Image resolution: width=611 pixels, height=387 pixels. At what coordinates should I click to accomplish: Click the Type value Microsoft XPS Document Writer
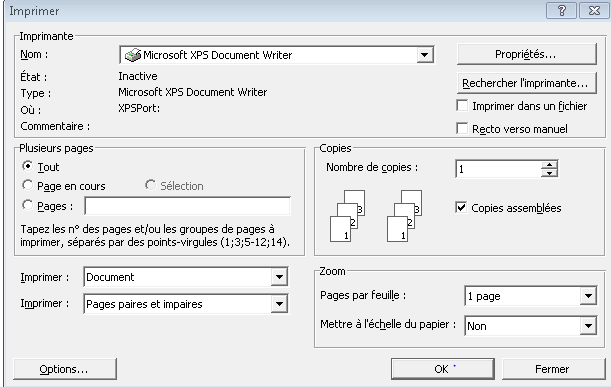coord(192,92)
